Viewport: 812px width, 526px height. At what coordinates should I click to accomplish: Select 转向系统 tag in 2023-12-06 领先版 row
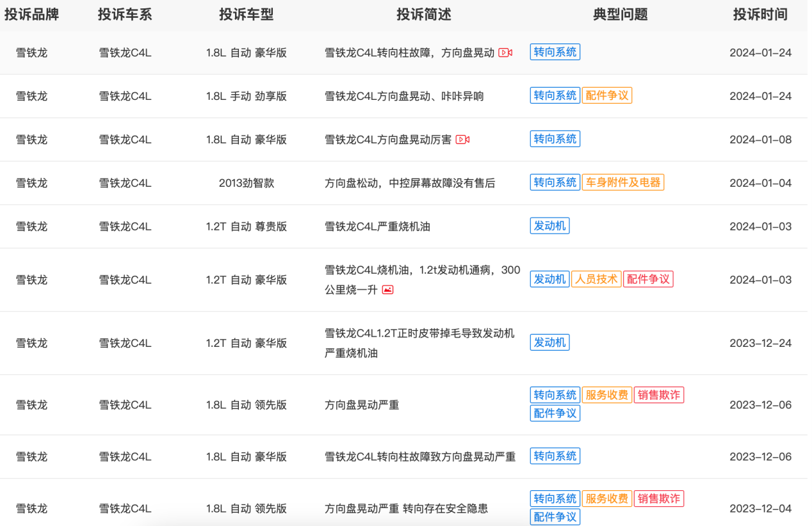(x=555, y=395)
